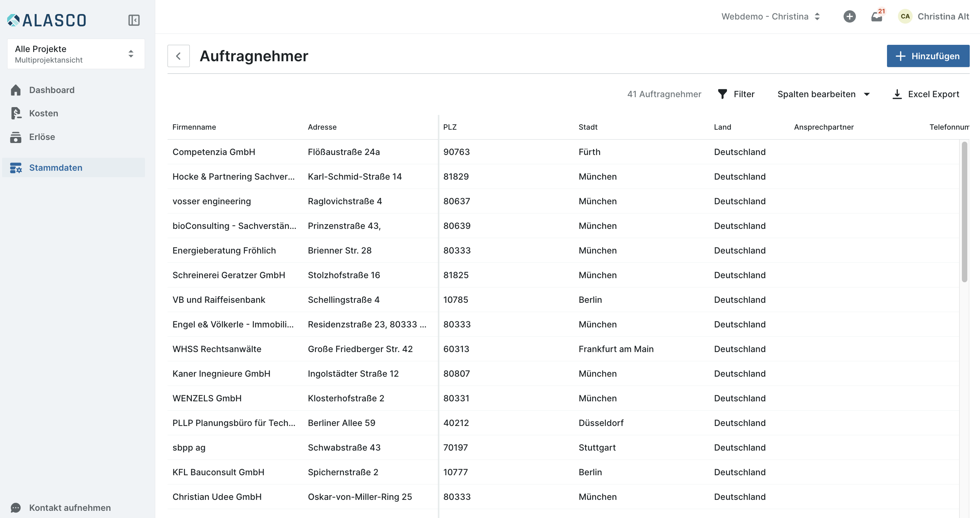Screen dimensions: 980x518
Task: Select VB und Raiffeisenbank
Action: pos(219,300)
